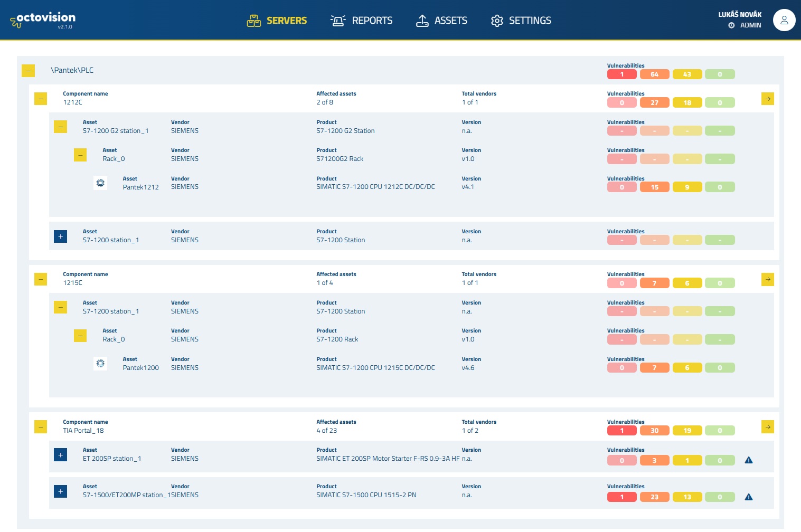
Task: Open 1215C details arrow
Action: [x=768, y=279]
